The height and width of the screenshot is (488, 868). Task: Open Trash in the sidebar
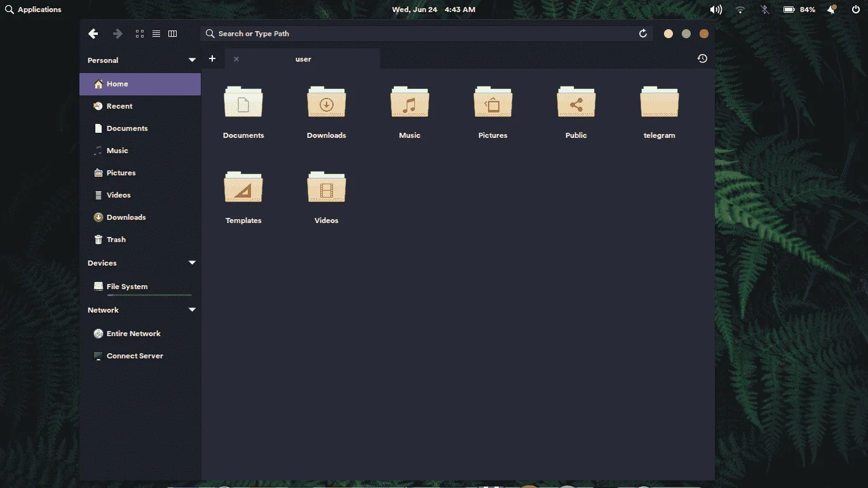[140, 240]
